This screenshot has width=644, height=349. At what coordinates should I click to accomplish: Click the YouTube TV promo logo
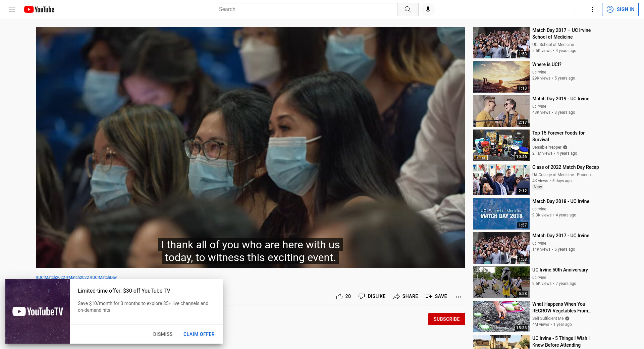click(x=38, y=311)
